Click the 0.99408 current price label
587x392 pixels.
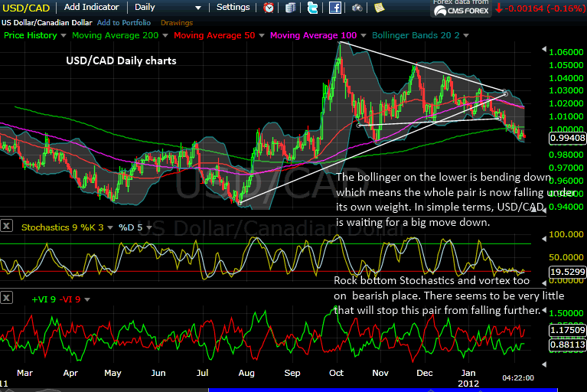567,139
